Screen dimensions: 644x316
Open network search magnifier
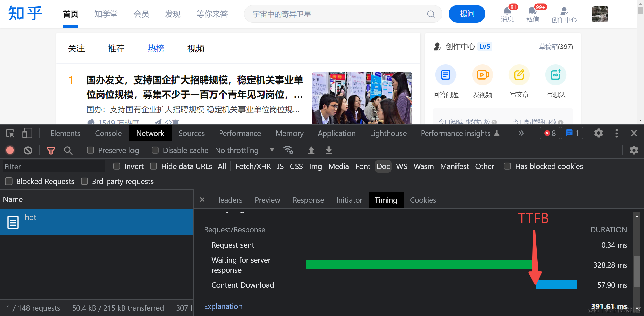68,150
